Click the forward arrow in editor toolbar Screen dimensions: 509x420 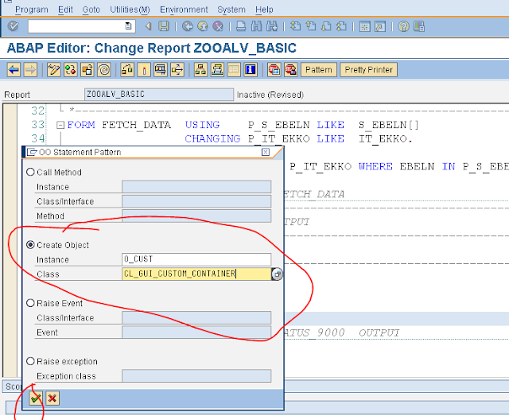click(30, 69)
